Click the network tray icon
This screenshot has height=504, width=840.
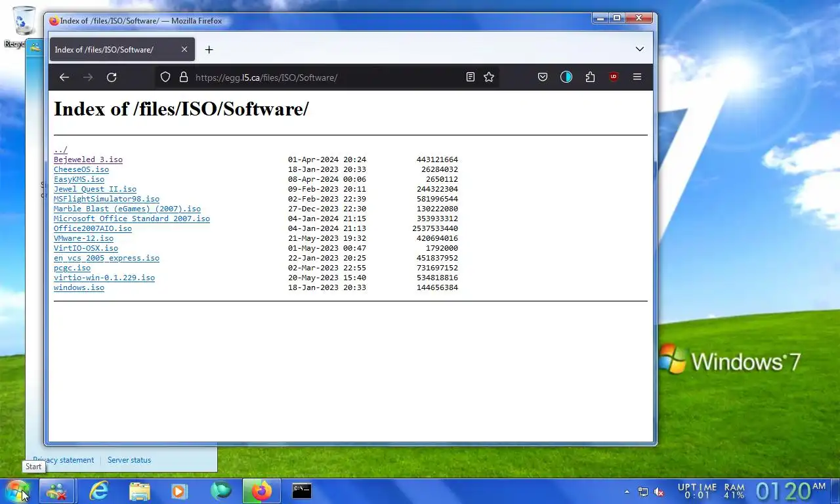pos(643,492)
